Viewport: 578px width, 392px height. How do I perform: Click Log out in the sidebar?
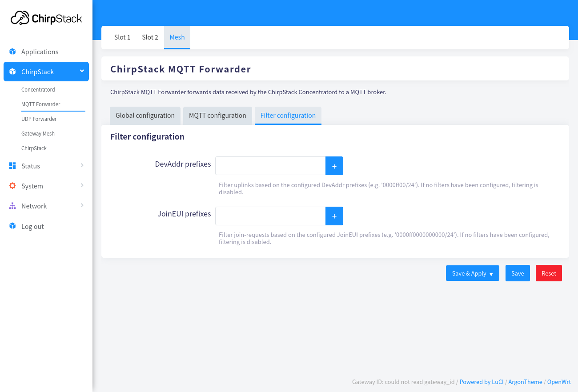pyautogui.click(x=46, y=226)
